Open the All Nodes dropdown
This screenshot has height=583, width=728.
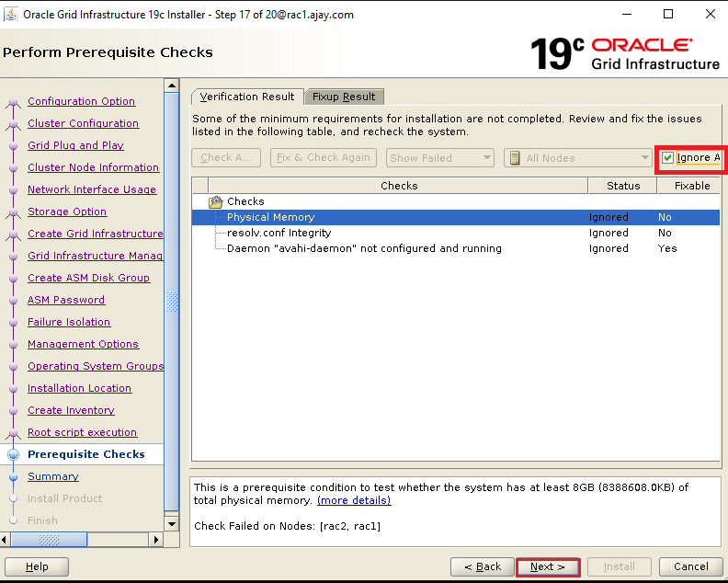(578, 158)
